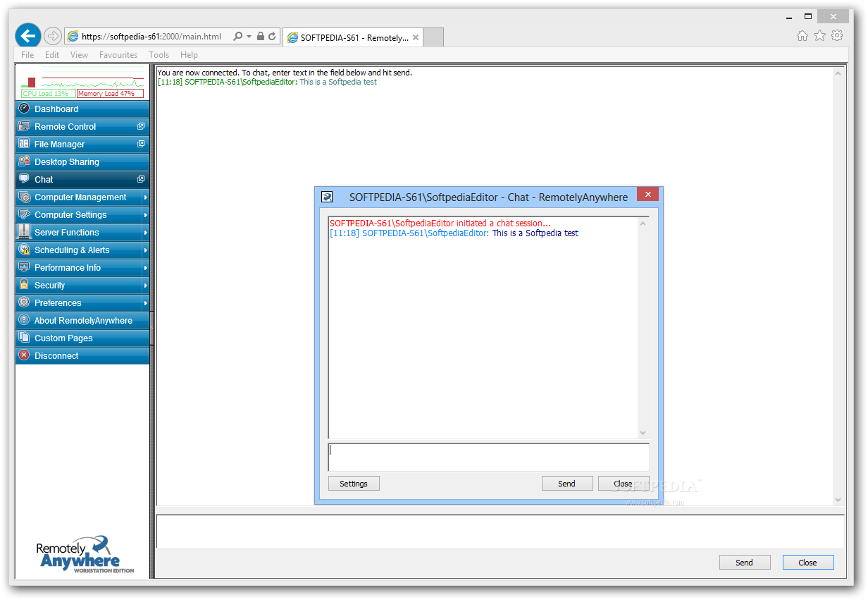The height and width of the screenshot is (600, 868).
Task: Click Settings in the chat dialog
Action: coord(354,484)
